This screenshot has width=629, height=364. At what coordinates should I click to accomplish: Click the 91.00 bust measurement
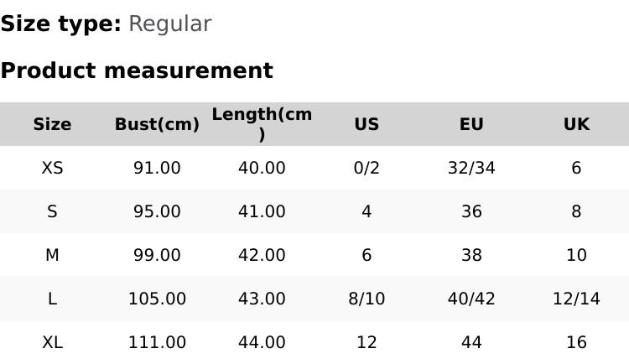pos(157,168)
